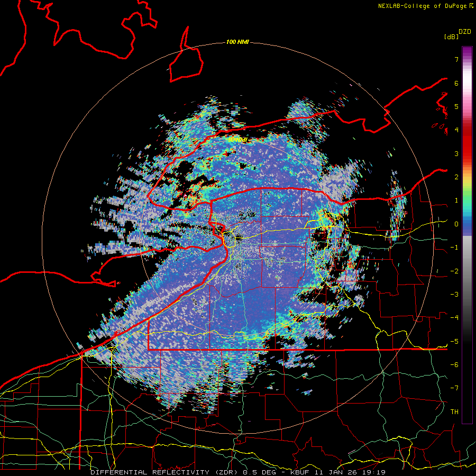Click the 2 value on the color scale
Screen dimensions: 476x476
(456, 177)
